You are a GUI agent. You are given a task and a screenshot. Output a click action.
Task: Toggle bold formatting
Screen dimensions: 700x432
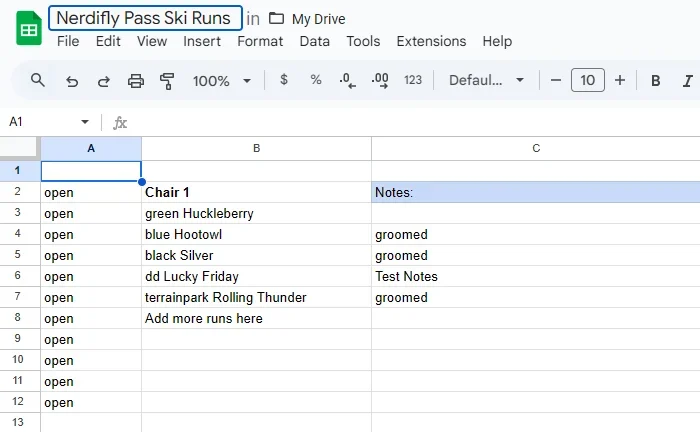click(656, 80)
